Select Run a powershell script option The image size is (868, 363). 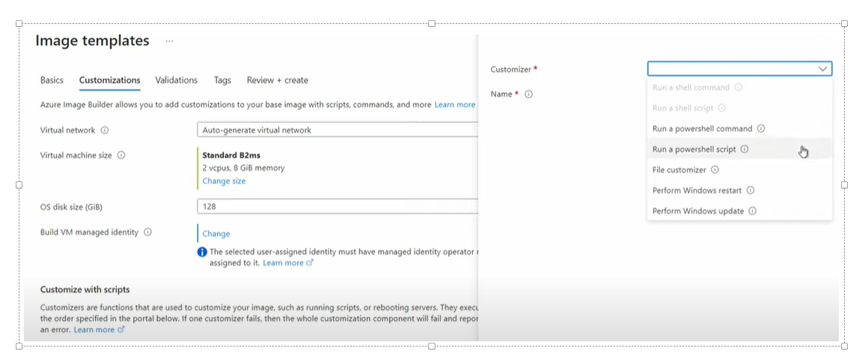pyautogui.click(x=739, y=150)
